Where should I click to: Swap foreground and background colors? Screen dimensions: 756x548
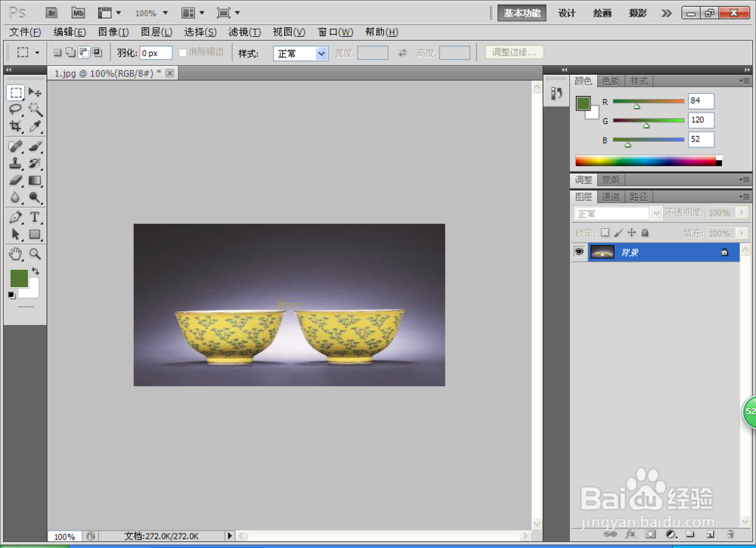tap(36, 271)
